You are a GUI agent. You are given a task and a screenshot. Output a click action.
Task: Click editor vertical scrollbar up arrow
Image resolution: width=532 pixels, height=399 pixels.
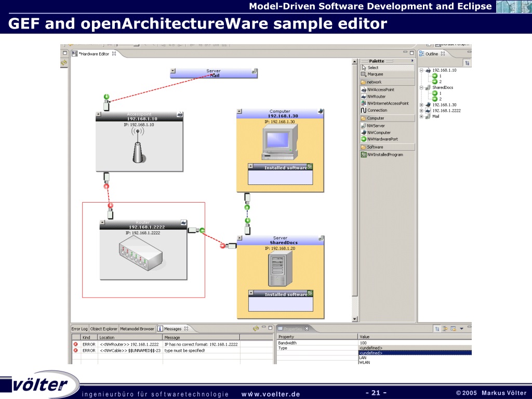[355, 62]
